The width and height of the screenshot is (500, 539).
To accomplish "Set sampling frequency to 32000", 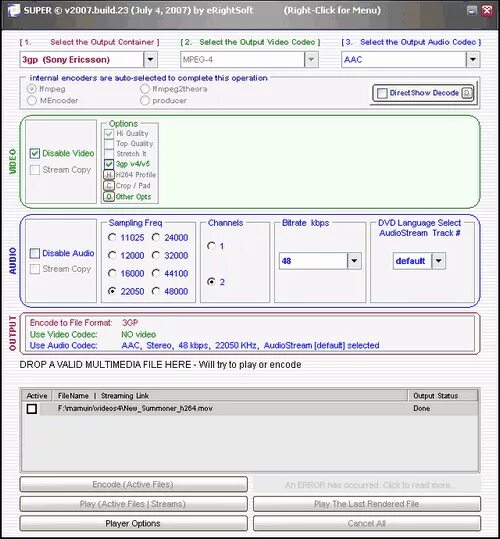I will [x=156, y=255].
